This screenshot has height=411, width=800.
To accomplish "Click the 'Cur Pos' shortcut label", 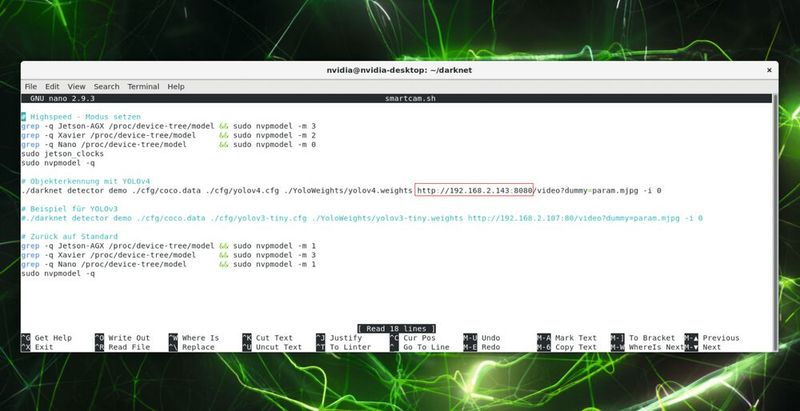I will 419,338.
